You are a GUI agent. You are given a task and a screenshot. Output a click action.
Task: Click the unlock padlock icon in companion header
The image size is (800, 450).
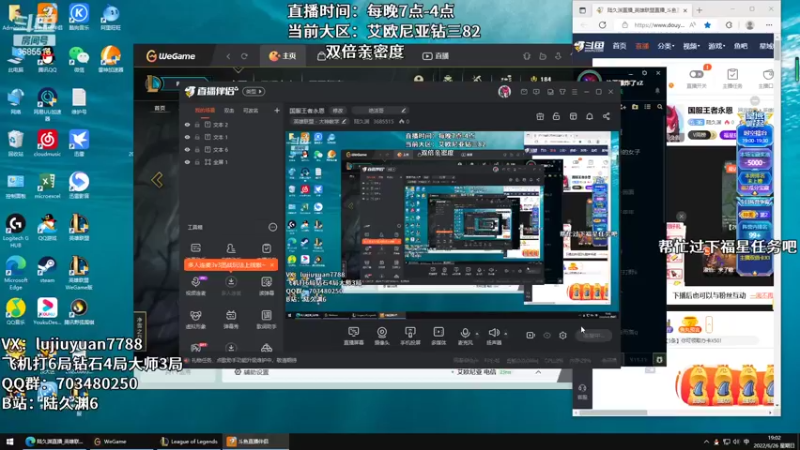[556, 117]
